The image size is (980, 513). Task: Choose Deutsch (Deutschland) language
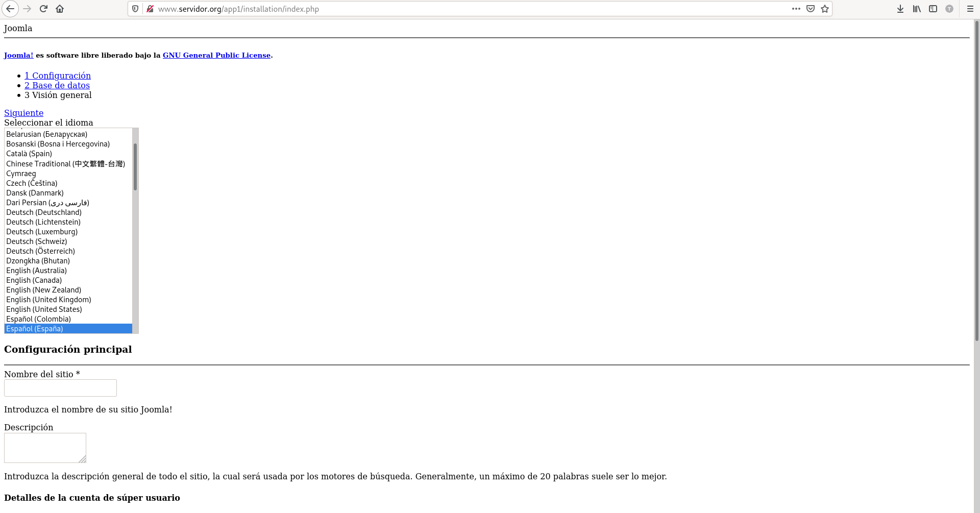click(68, 212)
